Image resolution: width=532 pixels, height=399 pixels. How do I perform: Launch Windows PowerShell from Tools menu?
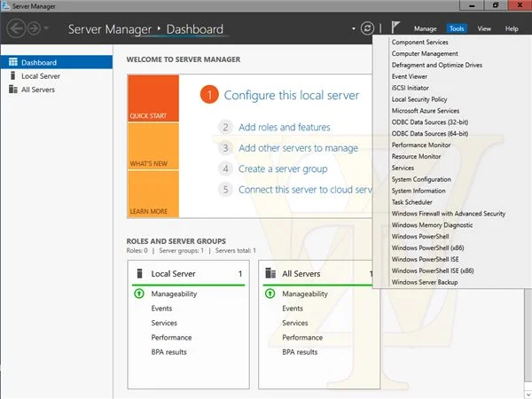(420, 237)
